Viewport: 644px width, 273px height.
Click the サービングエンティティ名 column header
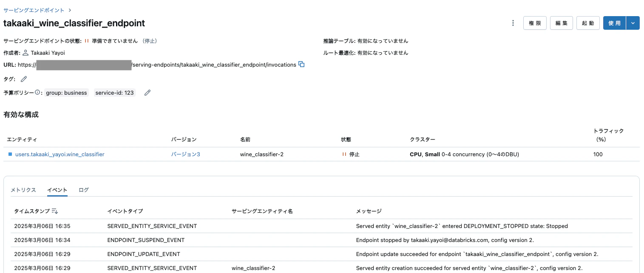point(262,211)
